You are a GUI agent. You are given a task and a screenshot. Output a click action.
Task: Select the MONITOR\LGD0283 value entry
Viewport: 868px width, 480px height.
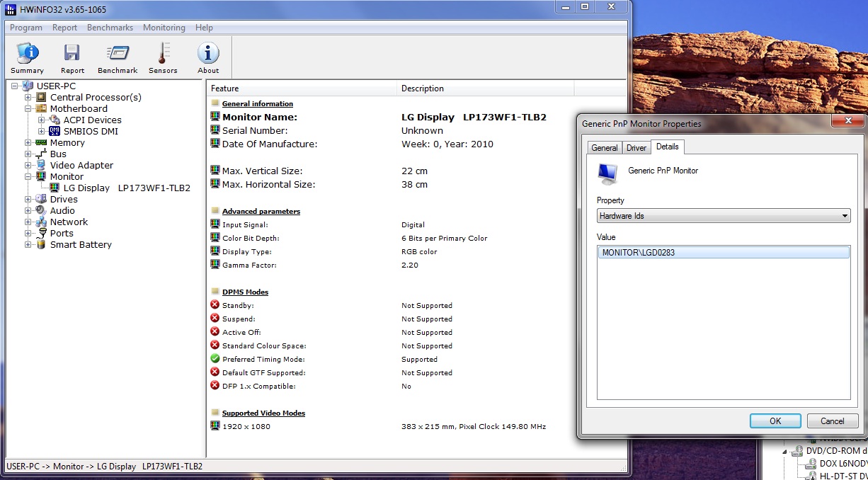[x=723, y=252]
